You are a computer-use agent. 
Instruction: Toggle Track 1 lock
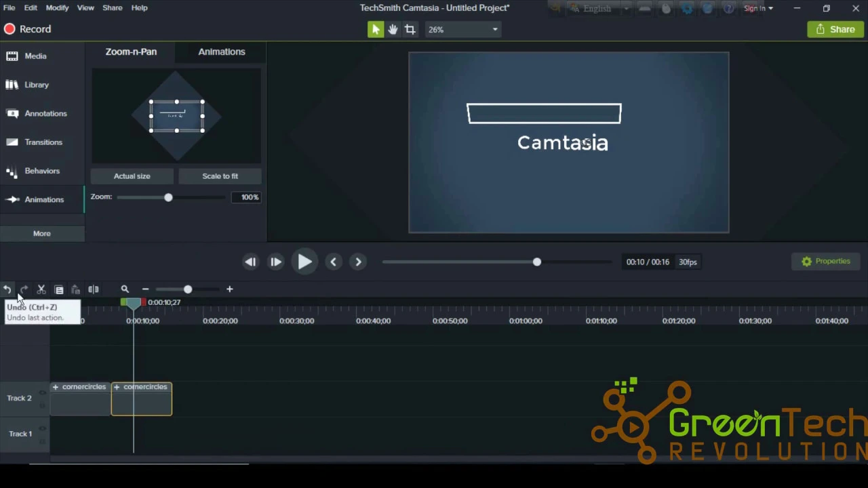coord(42,441)
